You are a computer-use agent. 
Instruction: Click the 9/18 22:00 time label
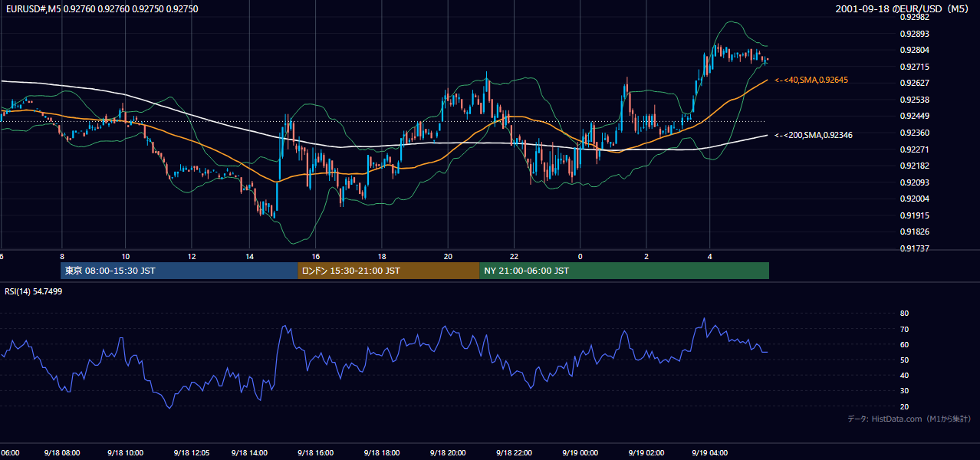pos(514,452)
